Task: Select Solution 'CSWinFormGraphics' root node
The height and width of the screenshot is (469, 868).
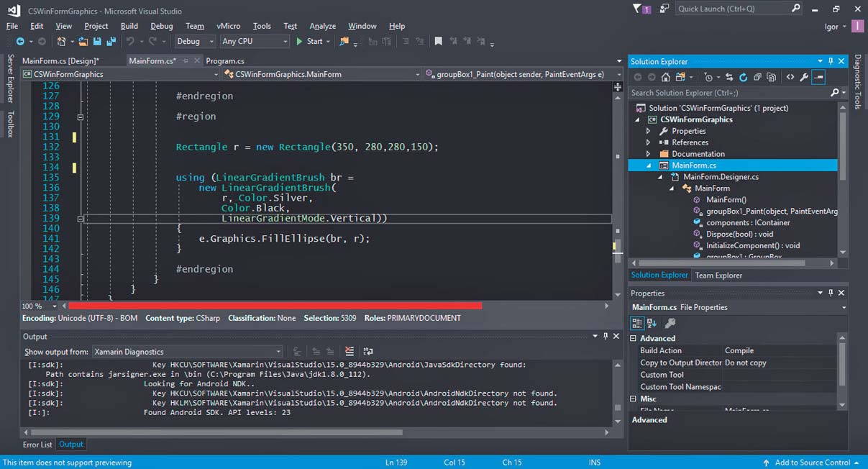Action: tap(718, 108)
